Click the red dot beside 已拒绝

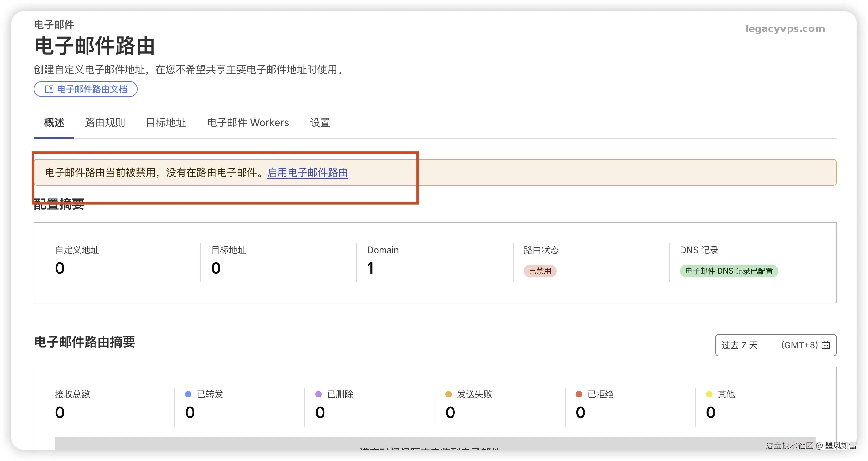tap(579, 394)
